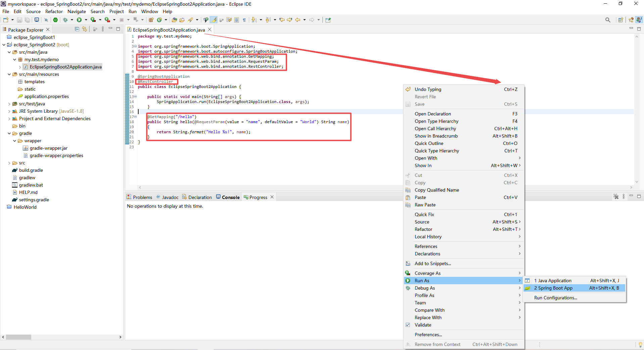Collapse the eclipse_SpringBoot2 project node
The image size is (644, 350).
coord(4,45)
